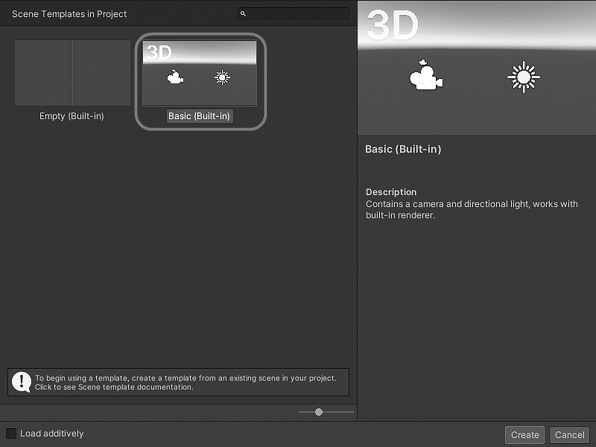Click the Create button
Screen dimensions: 596x447
click(525, 435)
